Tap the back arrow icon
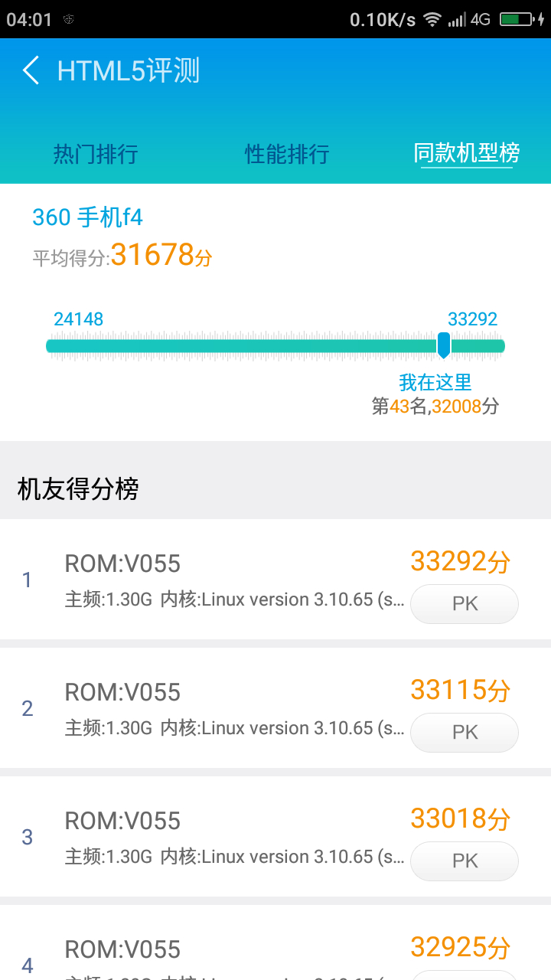 point(31,70)
